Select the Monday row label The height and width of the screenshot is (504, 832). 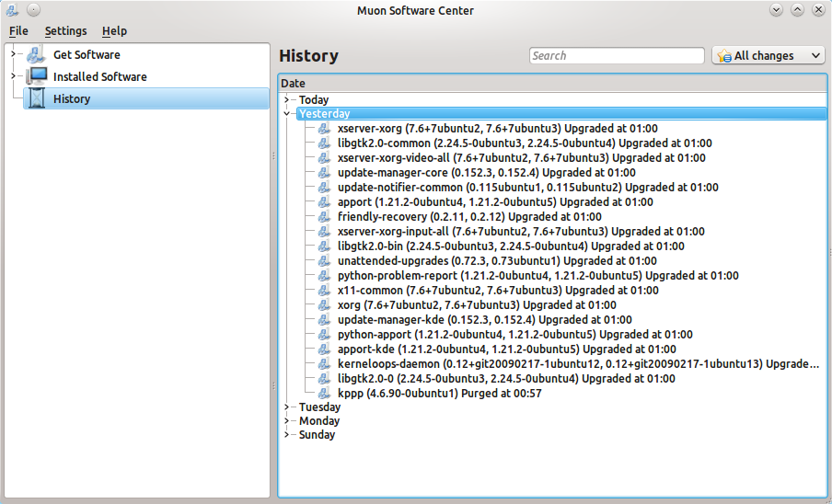[x=318, y=421]
